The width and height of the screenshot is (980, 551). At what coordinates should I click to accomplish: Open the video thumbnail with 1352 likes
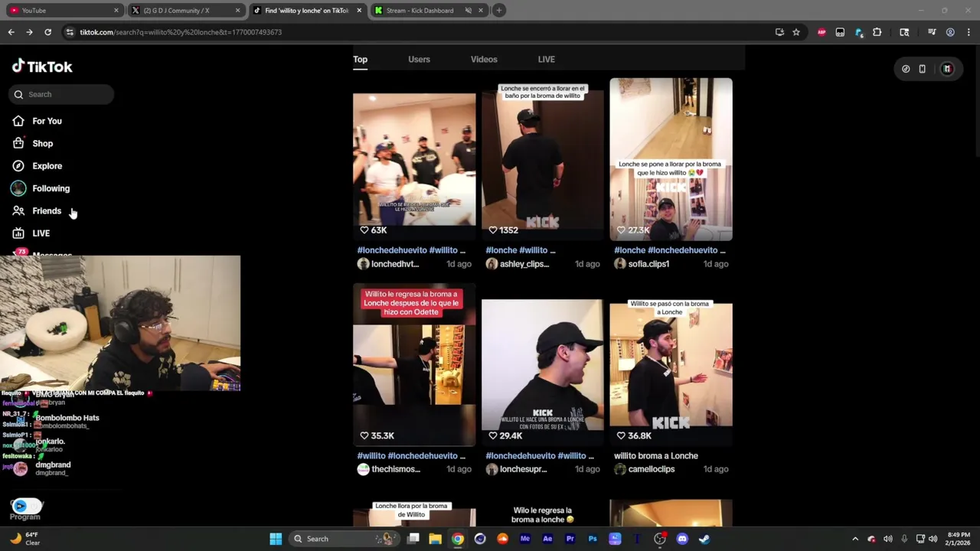[542, 159]
